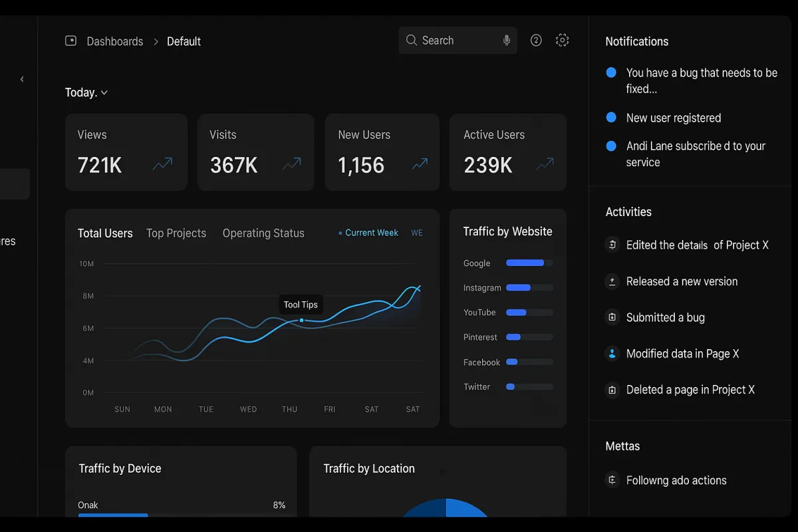Open the Views 721K stat card
The width and height of the screenshot is (798, 532).
(x=126, y=152)
